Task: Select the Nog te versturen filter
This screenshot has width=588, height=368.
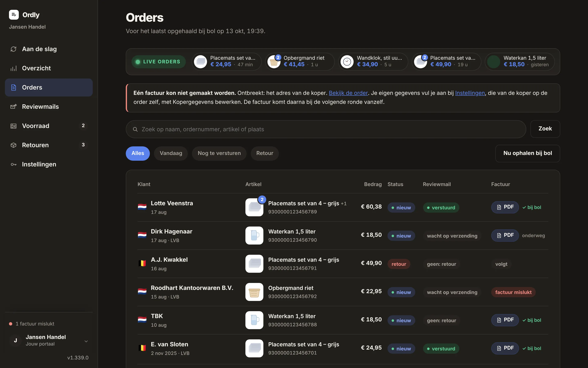Action: [x=219, y=153]
